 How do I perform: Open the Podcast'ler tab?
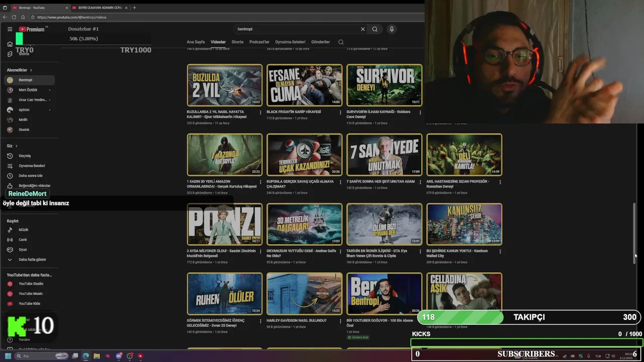(260, 42)
